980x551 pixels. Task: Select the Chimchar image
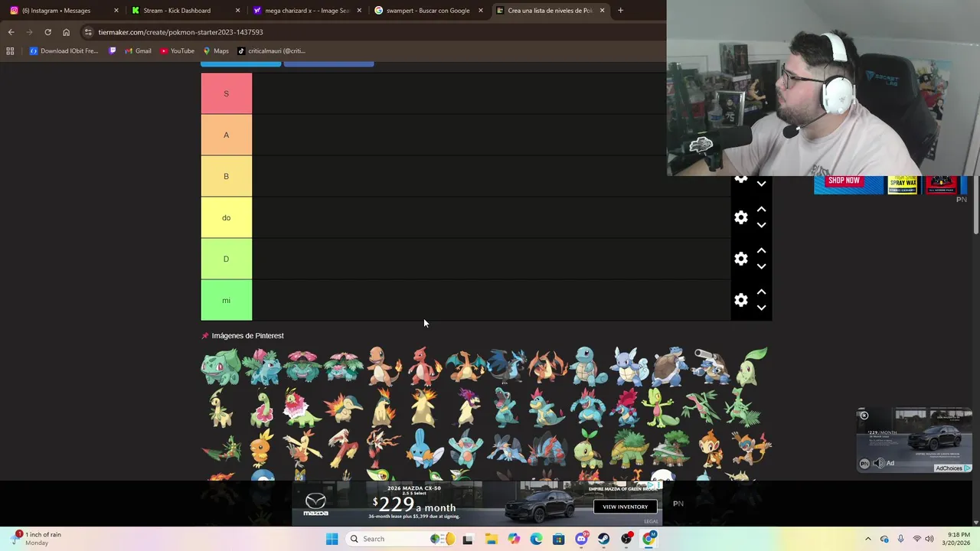[710, 448]
